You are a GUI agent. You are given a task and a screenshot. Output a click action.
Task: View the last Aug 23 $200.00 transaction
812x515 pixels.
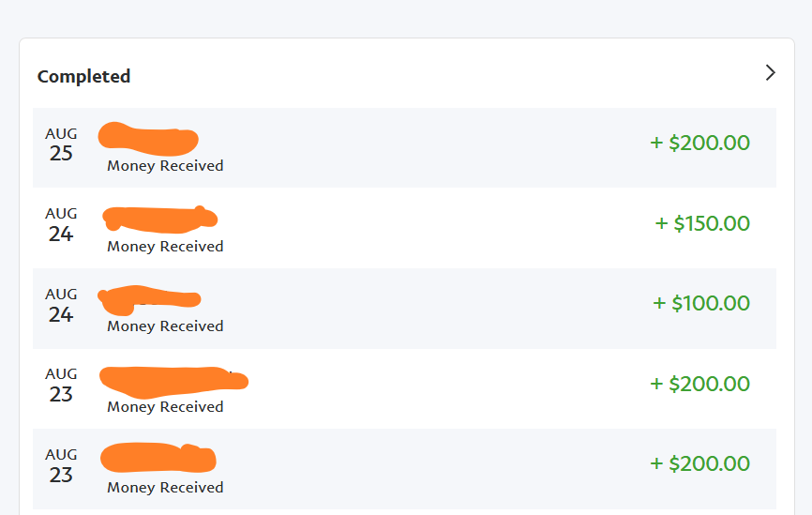(404, 469)
